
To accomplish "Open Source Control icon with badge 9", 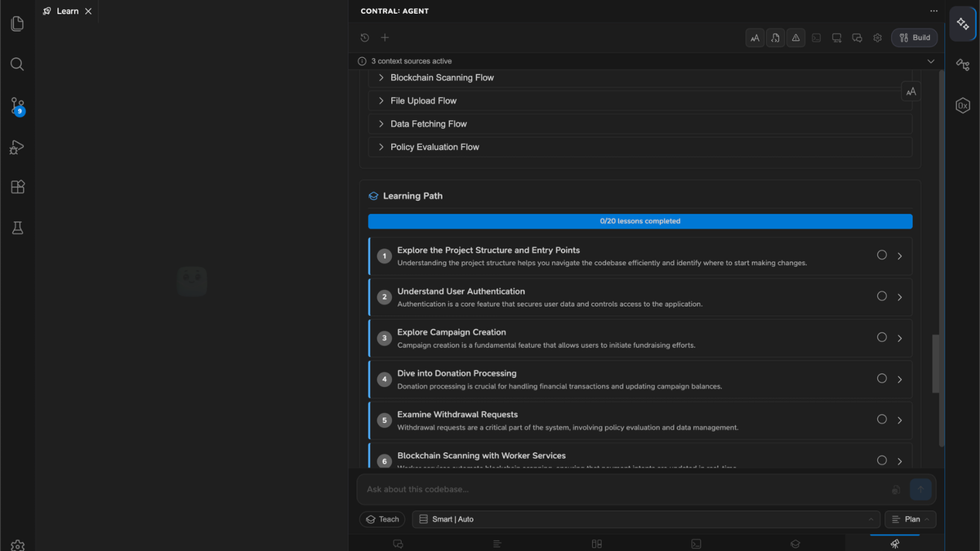I will pyautogui.click(x=17, y=105).
